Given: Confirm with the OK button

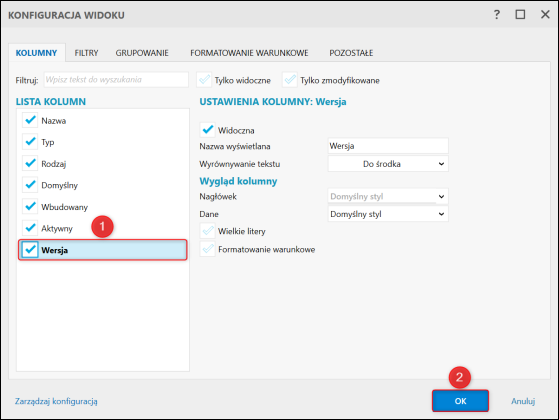Looking at the screenshot, I should tap(460, 401).
